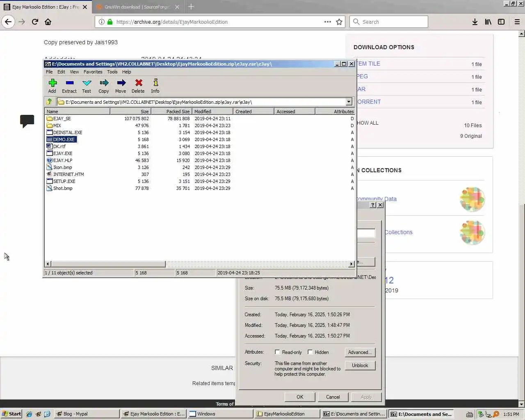Viewport: 525px width, 420px height.
Task: Open the Tools menu in 7-Zip
Action: click(112, 72)
